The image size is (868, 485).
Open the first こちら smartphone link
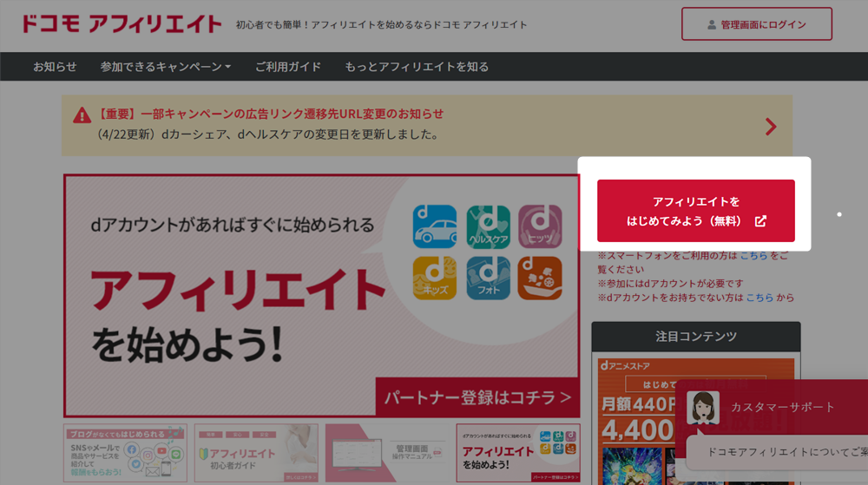pos(753,255)
